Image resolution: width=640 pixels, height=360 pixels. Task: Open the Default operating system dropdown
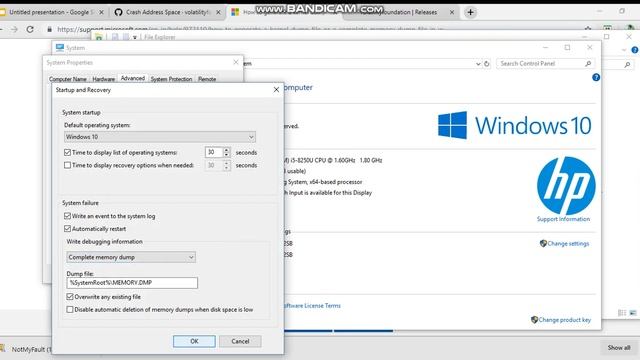tap(160, 137)
